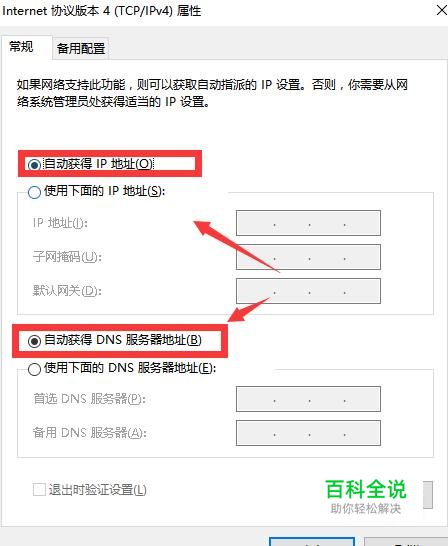Choose 使用下面的 DNS 服务器地址 option
Screen dimensions: 448x546
(x=34, y=369)
